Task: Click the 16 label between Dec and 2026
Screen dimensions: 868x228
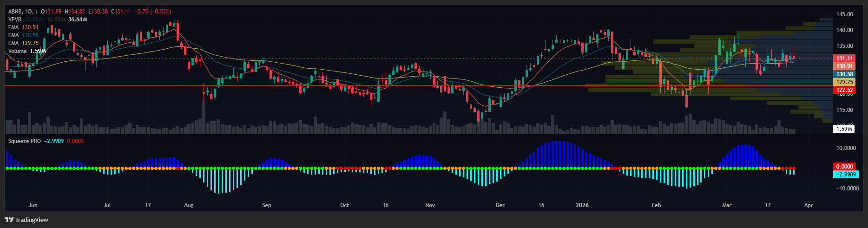Action: [x=541, y=205]
